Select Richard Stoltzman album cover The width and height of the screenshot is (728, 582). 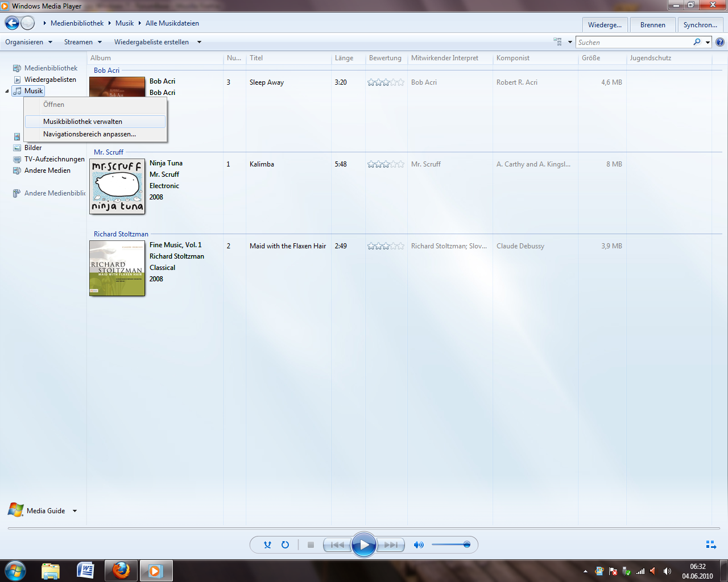click(117, 268)
